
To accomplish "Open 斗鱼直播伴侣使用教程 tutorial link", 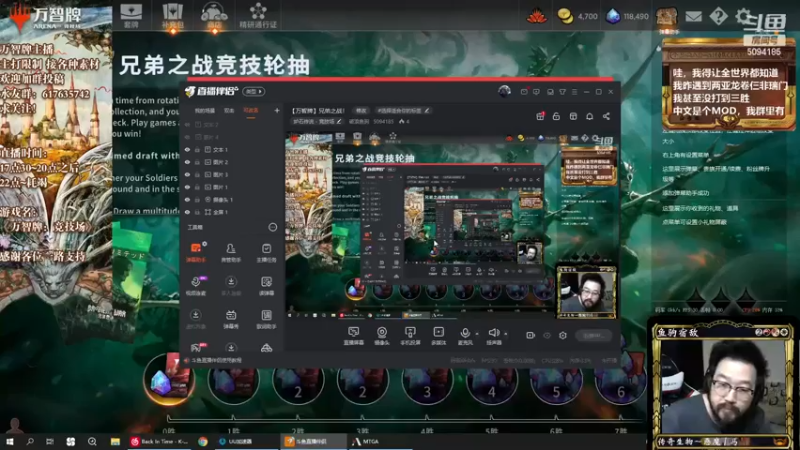I will click(216, 360).
